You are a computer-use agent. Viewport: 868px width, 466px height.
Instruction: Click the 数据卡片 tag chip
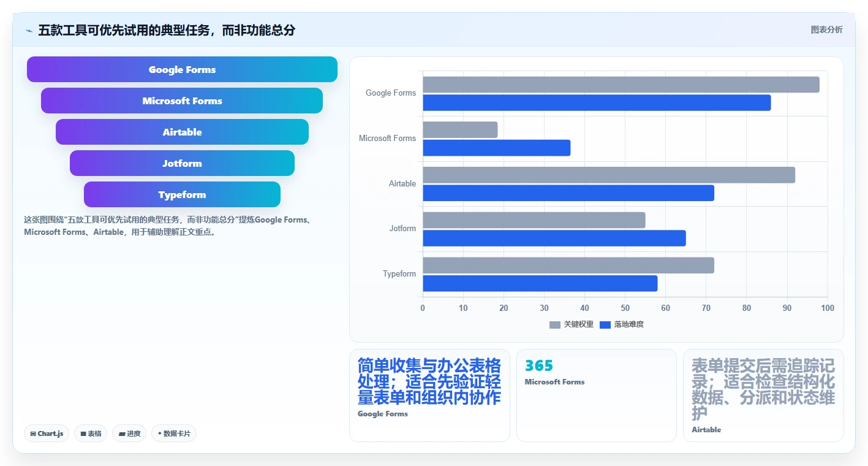[x=174, y=434]
